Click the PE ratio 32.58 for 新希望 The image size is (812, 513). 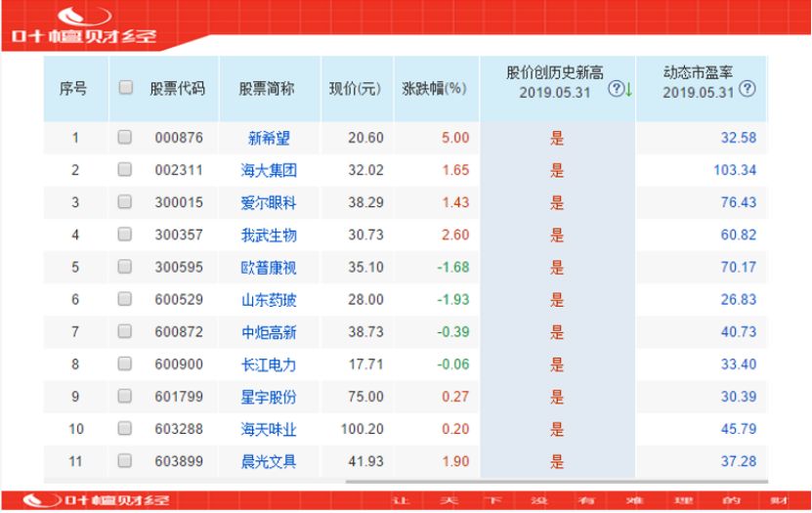(x=739, y=138)
